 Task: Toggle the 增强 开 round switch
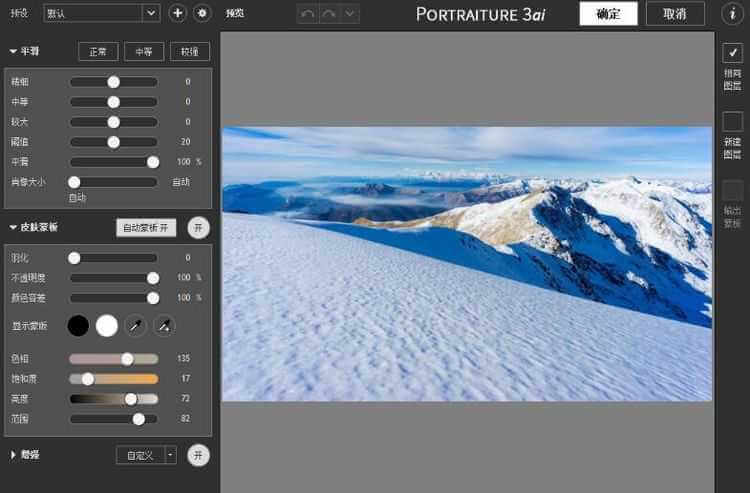[x=198, y=455]
